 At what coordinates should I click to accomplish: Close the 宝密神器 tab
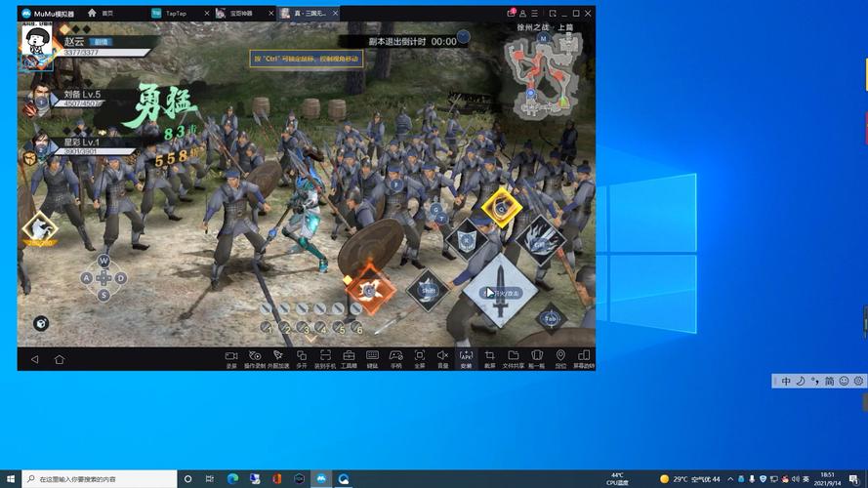(x=271, y=14)
